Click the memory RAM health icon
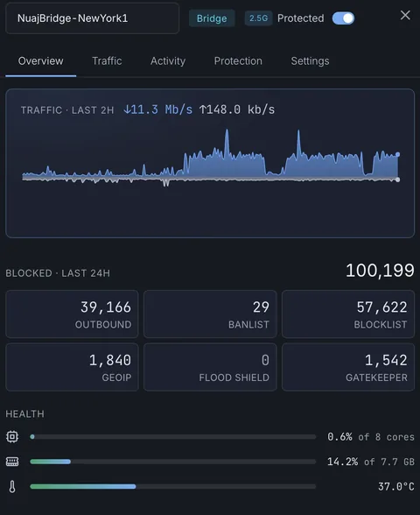 pyautogui.click(x=12, y=462)
